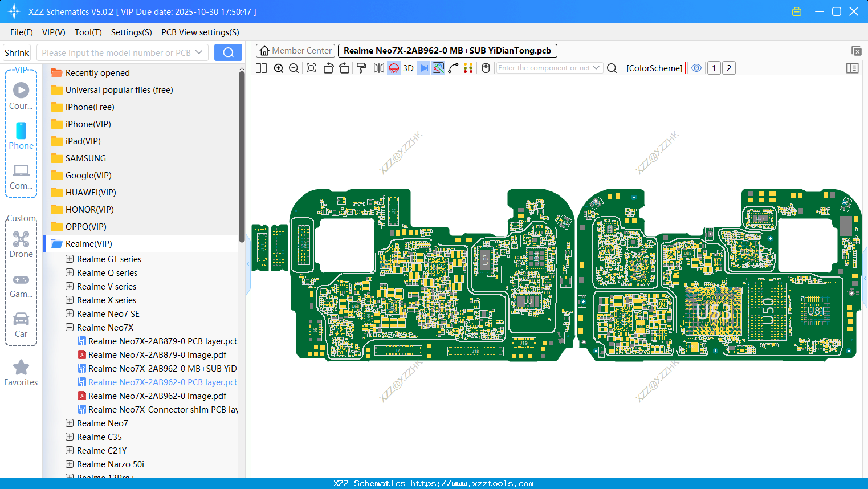The width and height of the screenshot is (868, 489).
Task: Open PCB View settings menu
Action: 200,32
